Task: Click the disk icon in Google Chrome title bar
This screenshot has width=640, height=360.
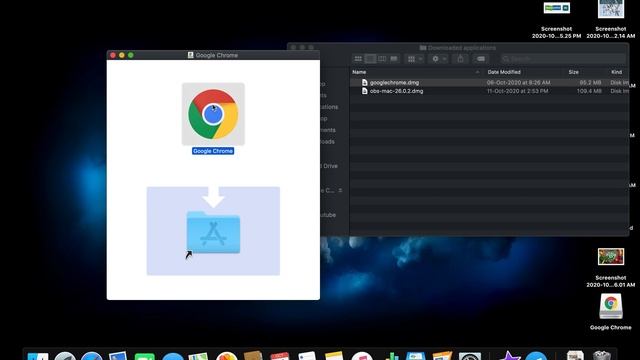Action: click(190, 55)
